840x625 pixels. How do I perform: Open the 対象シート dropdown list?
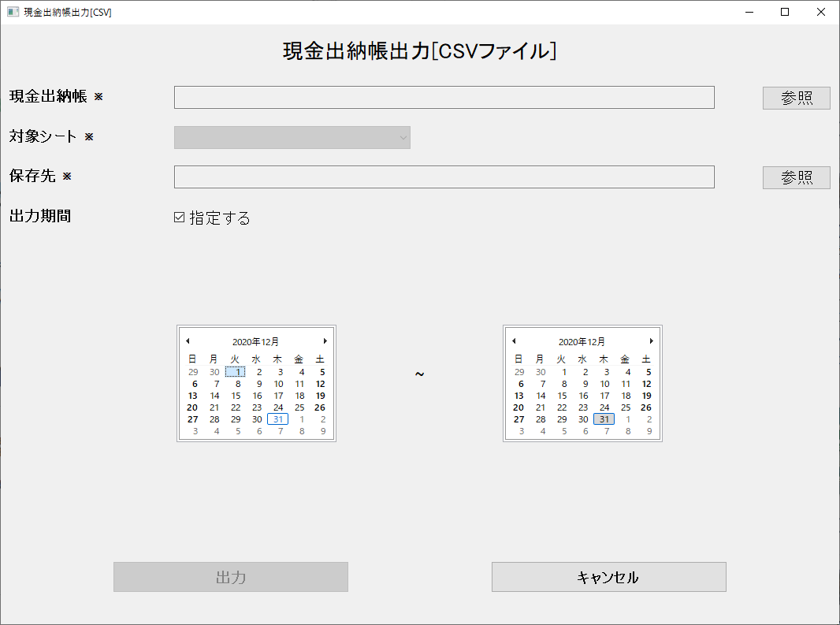[x=403, y=137]
